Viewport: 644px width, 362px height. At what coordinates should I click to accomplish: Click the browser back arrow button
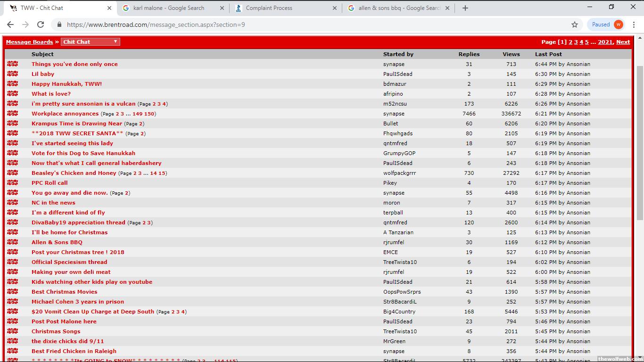point(10,25)
